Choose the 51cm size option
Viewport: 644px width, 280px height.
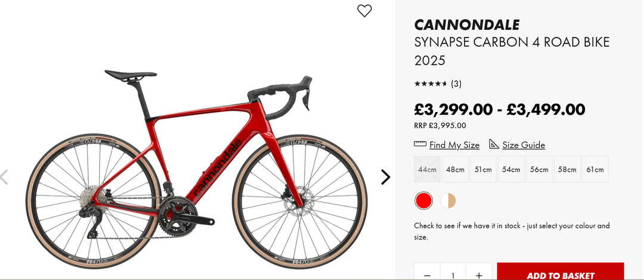tap(483, 169)
